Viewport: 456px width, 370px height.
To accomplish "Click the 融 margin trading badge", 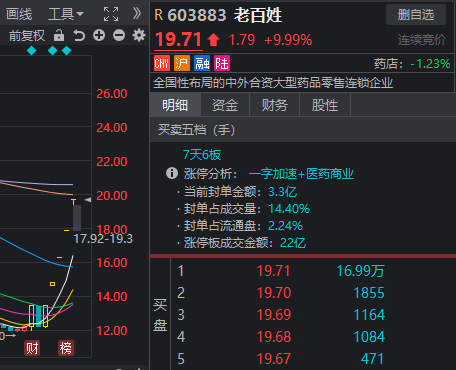I will click(202, 63).
